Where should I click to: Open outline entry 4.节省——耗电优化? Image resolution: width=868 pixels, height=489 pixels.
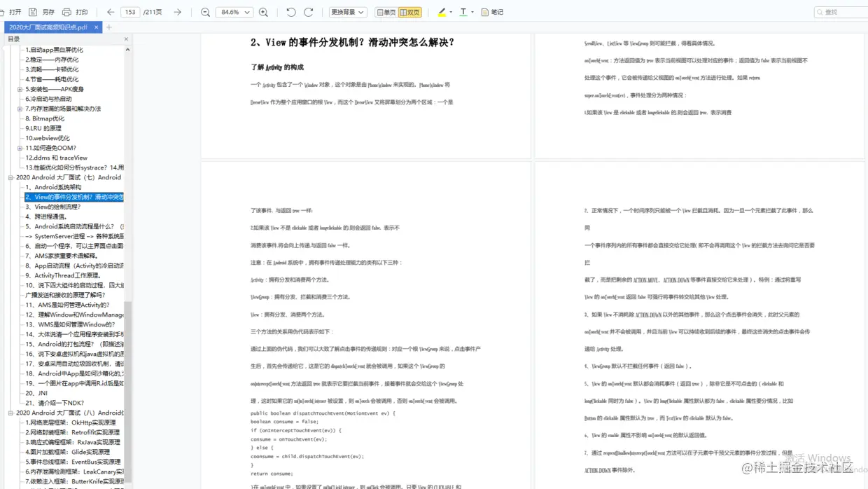coord(52,79)
